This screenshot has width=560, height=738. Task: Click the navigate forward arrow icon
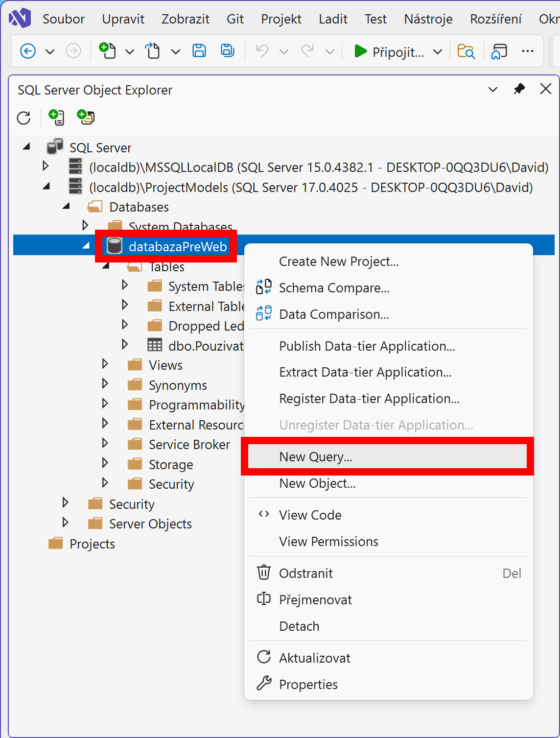73,51
